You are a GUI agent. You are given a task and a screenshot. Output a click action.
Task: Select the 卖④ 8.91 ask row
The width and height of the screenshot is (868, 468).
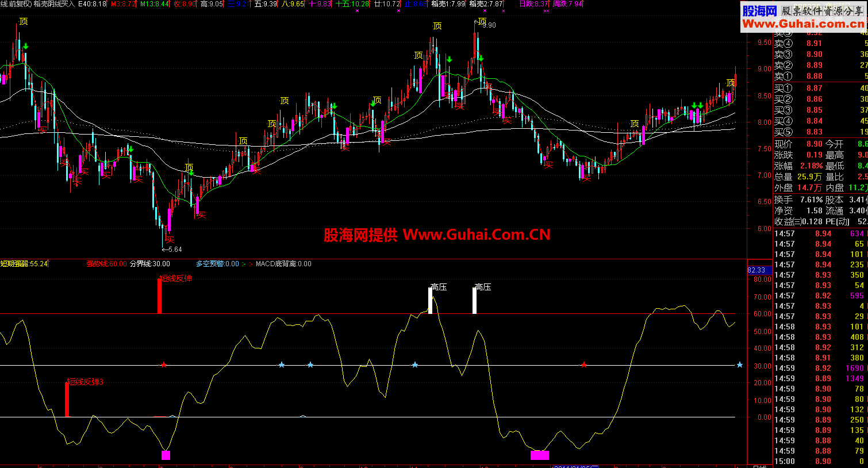(x=821, y=43)
